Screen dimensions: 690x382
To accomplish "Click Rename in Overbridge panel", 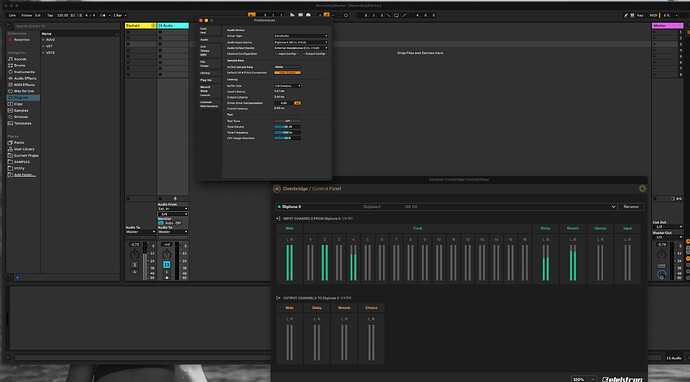I will 631,207.
